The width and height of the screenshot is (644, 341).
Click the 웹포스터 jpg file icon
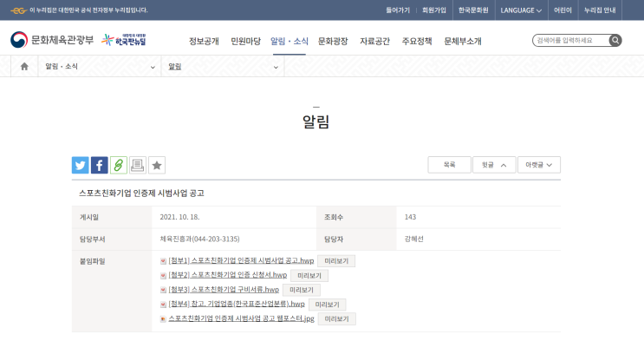click(163, 319)
